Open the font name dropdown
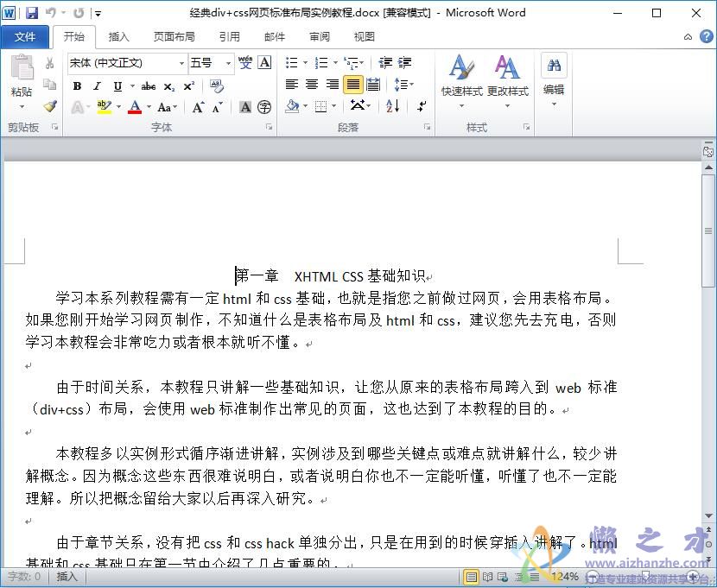The height and width of the screenshot is (588, 717). [x=181, y=63]
